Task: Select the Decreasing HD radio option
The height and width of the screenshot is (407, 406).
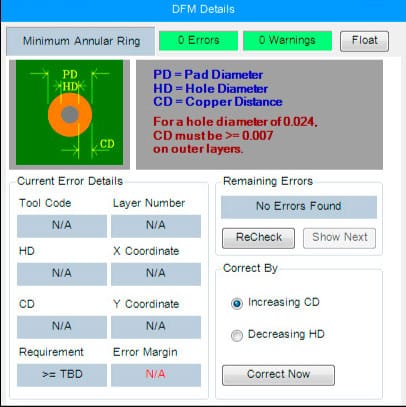Action: coord(237,335)
